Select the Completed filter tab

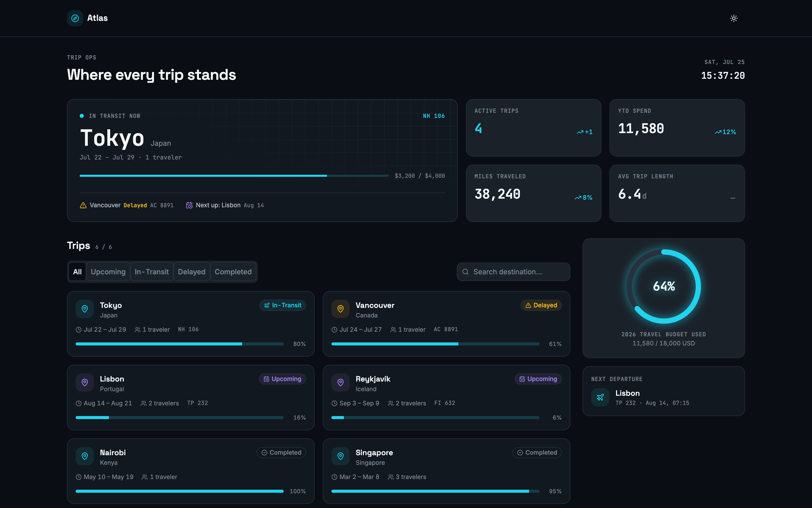point(233,272)
